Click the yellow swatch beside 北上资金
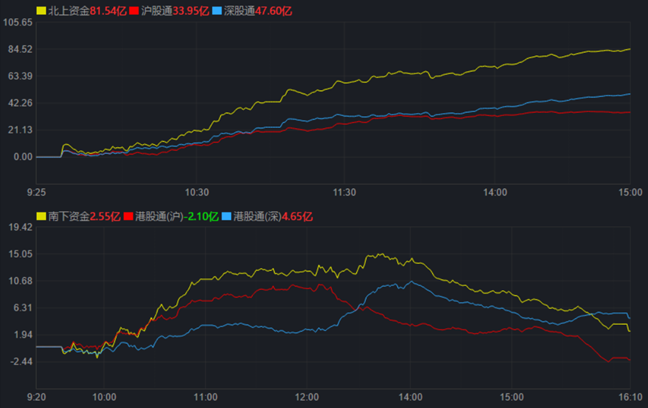 (41, 10)
